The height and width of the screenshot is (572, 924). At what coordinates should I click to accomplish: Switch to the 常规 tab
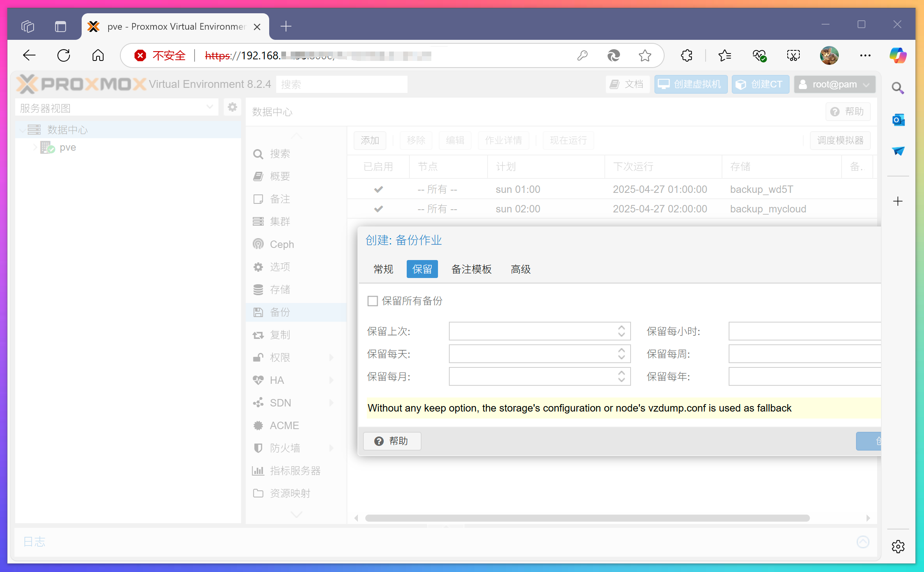[383, 269]
